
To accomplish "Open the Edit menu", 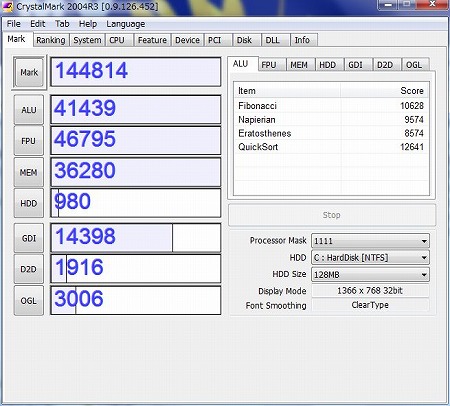I will click(x=37, y=24).
